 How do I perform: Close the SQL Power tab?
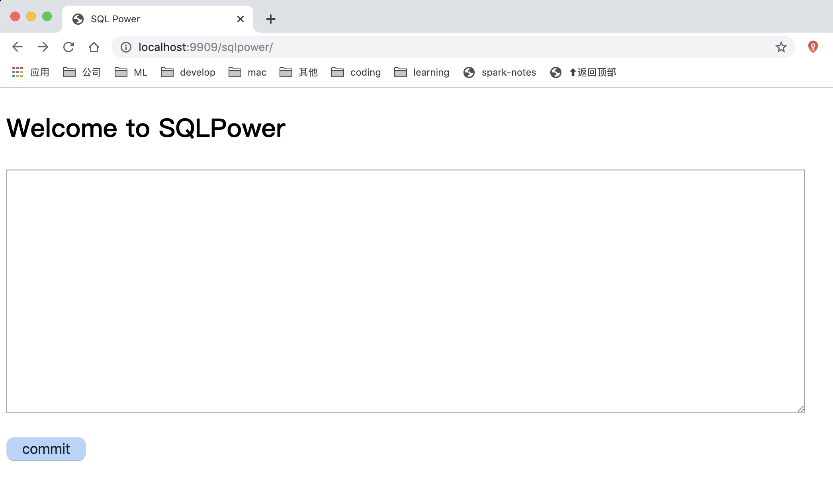[240, 19]
